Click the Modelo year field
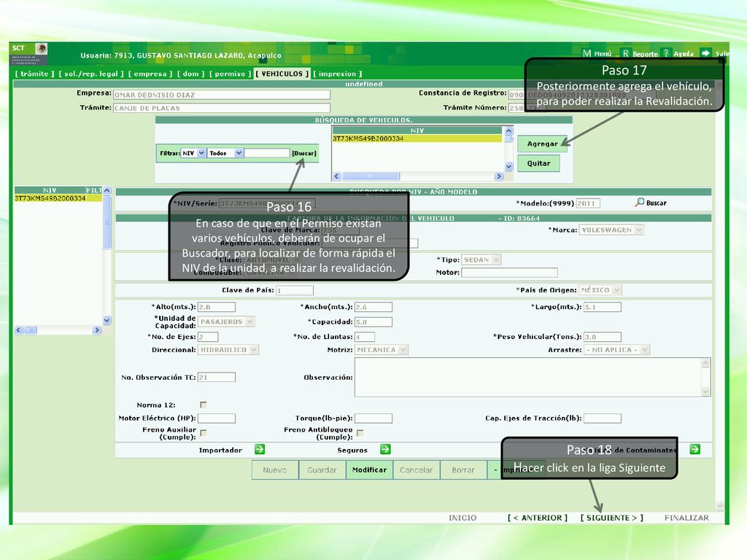 point(588,203)
